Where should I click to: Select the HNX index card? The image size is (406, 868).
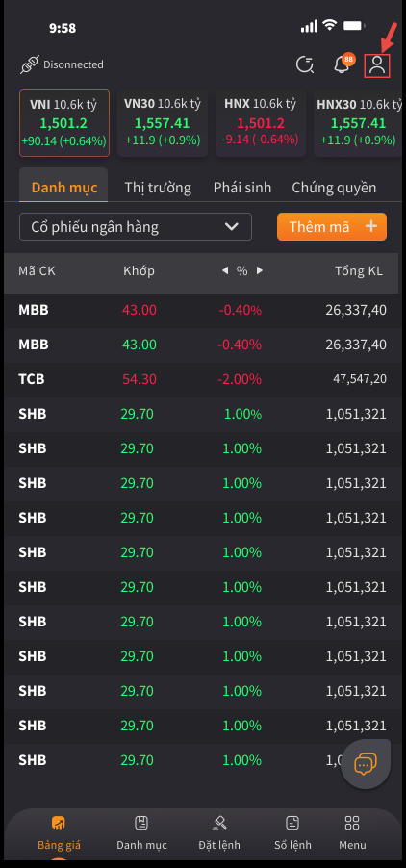click(261, 123)
